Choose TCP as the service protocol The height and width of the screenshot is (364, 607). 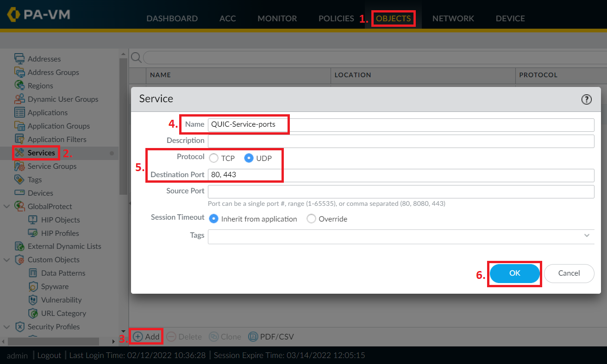point(213,158)
